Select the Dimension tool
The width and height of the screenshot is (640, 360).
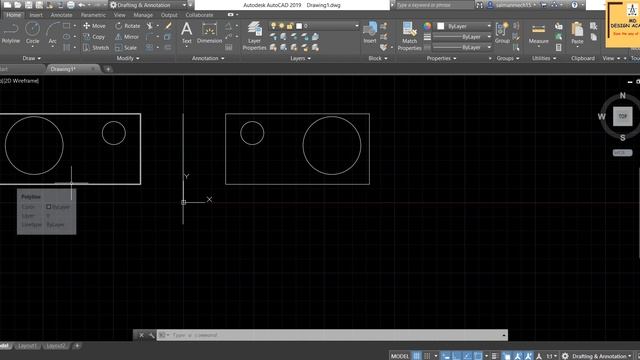209,33
